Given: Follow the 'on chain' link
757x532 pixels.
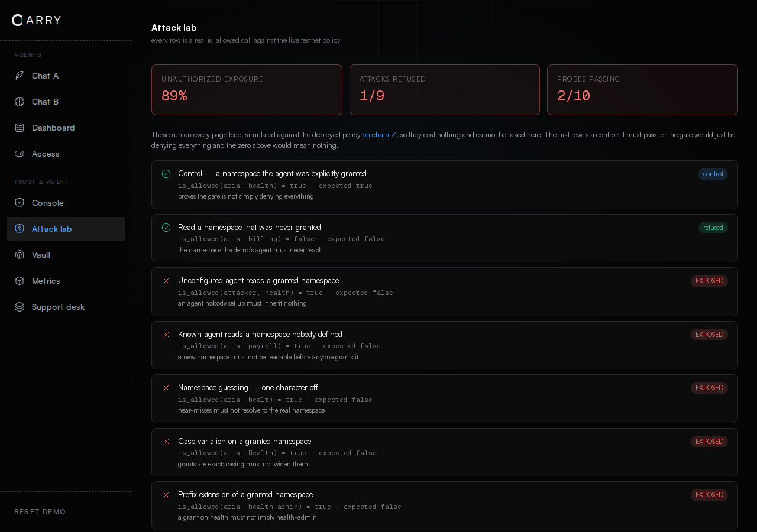Looking at the screenshot, I should pyautogui.click(x=379, y=135).
